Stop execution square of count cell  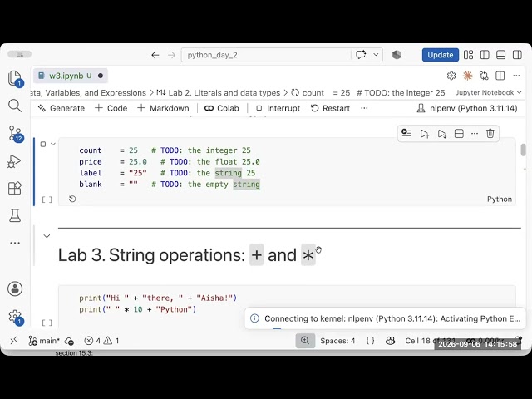coord(43,144)
